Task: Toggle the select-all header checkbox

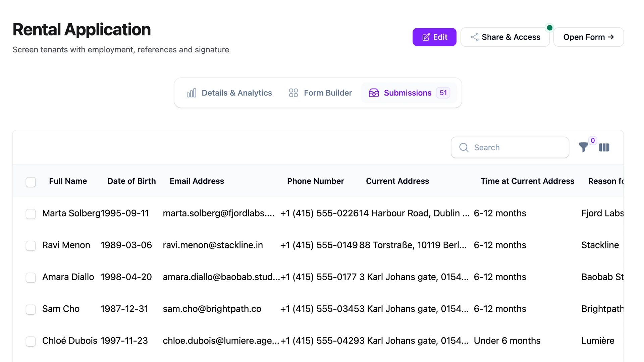Action: [x=31, y=182]
